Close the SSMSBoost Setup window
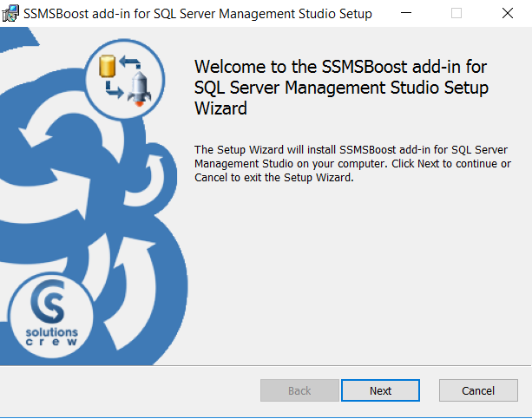 pos(508,13)
